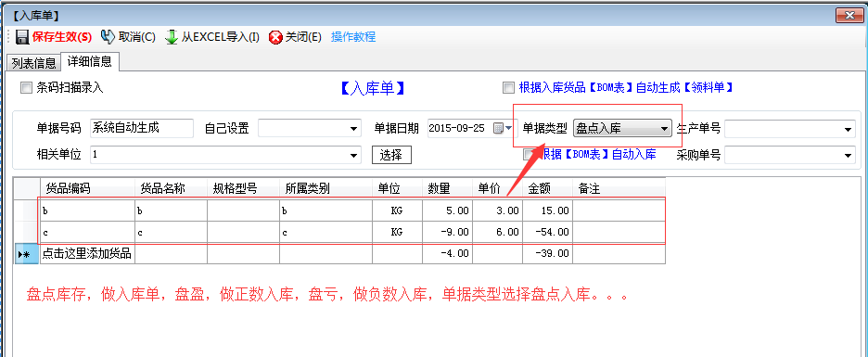Click the save floppy disk icon
The image size is (868, 357).
(x=22, y=37)
